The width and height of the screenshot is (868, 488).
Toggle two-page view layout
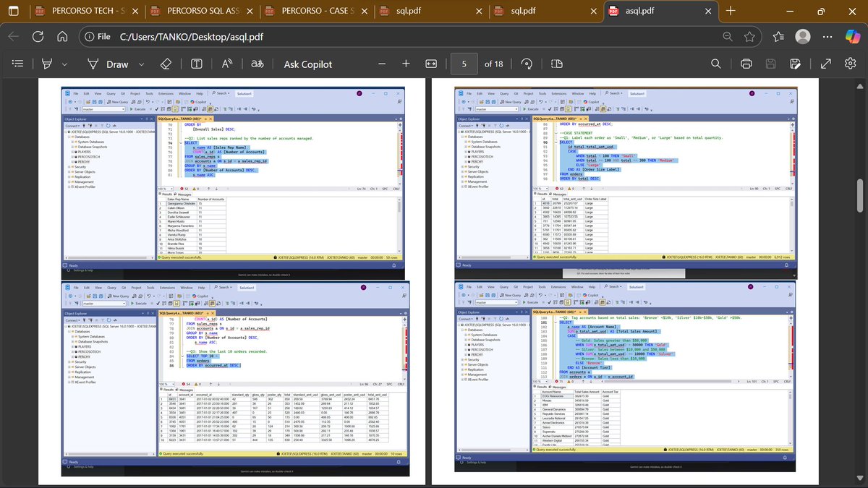click(x=556, y=64)
